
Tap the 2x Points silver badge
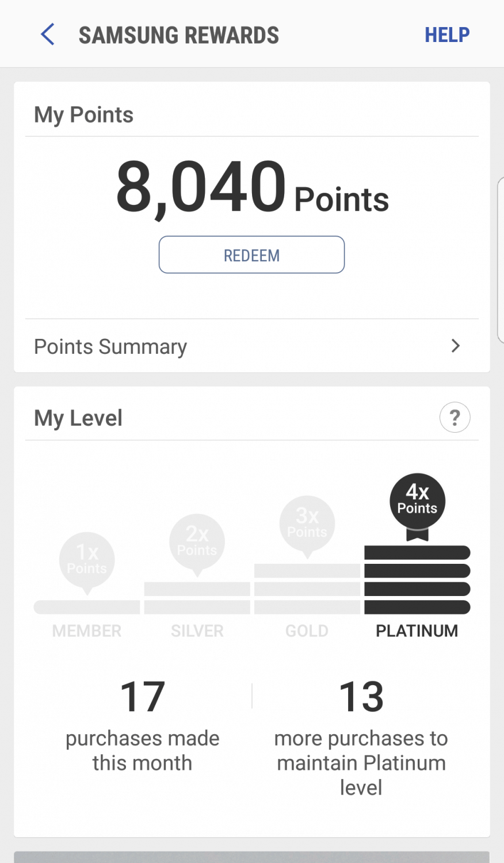tap(197, 542)
